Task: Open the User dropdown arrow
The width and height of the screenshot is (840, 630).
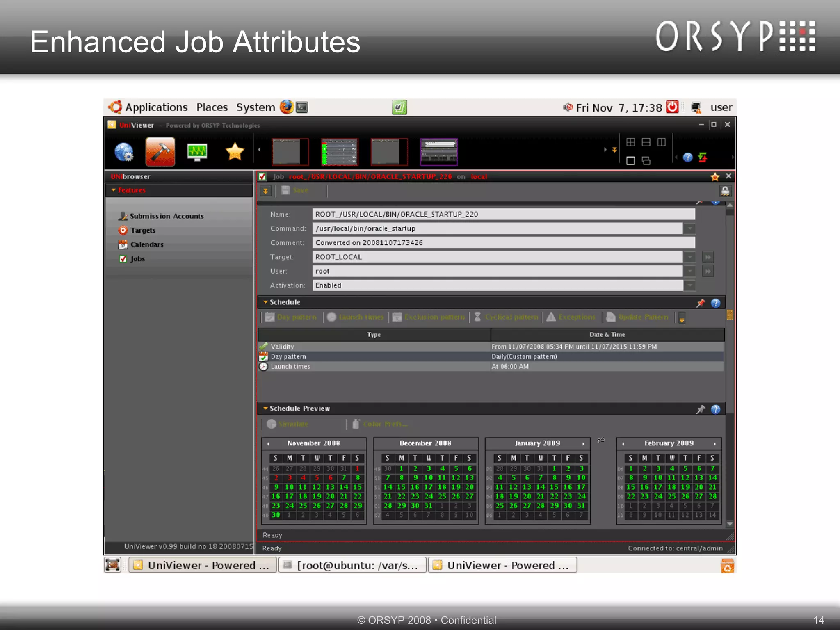Action: coord(690,271)
